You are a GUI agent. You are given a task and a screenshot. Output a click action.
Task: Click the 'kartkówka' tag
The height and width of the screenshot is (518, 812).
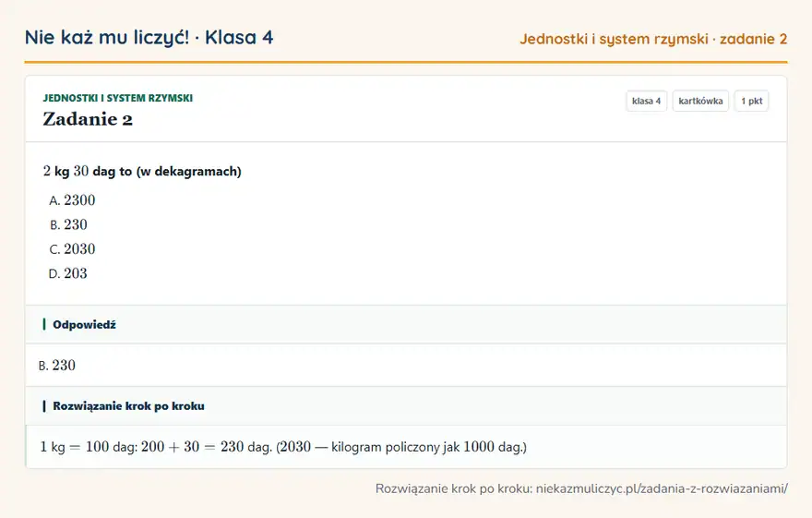[x=700, y=101]
